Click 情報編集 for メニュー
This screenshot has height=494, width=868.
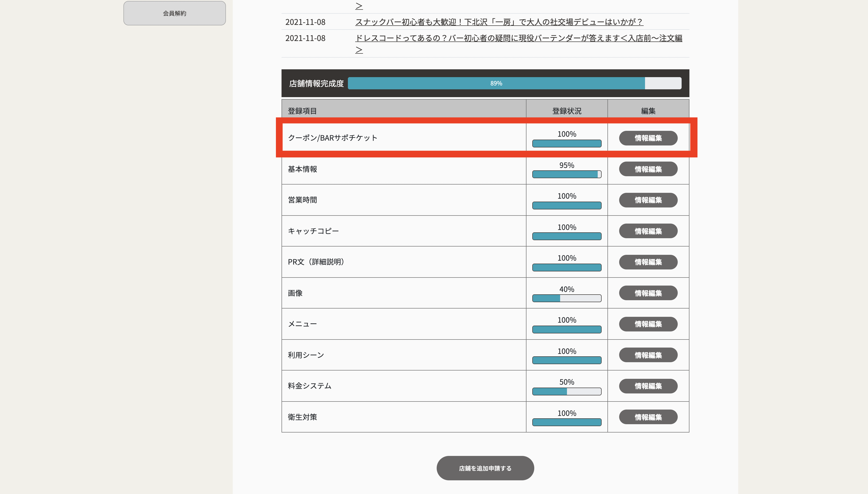pyautogui.click(x=648, y=324)
